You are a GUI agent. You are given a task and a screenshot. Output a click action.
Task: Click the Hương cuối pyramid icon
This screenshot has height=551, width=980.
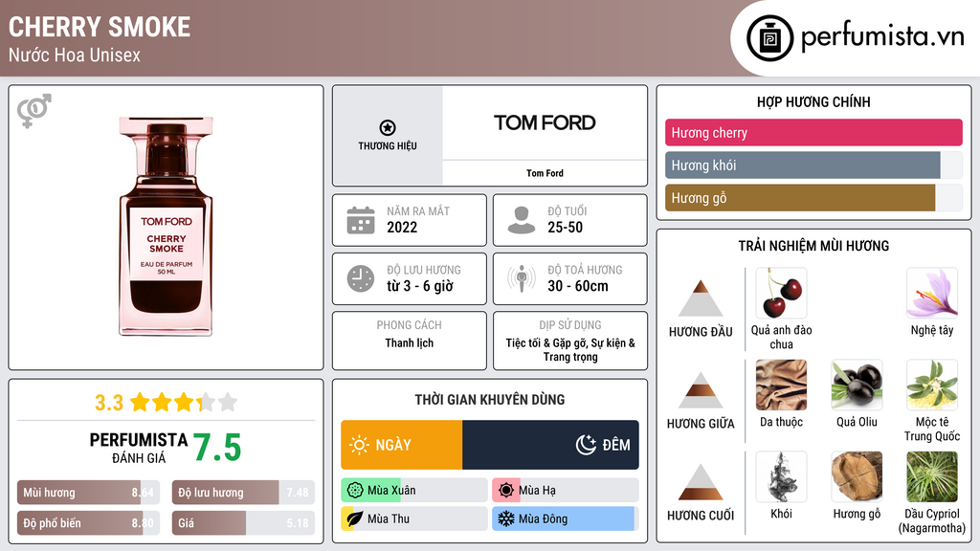[701, 482]
